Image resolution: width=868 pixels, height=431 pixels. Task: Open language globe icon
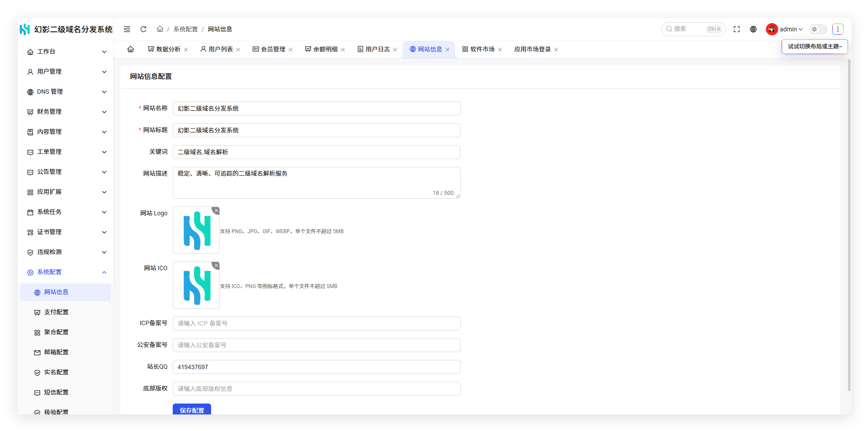[753, 29]
